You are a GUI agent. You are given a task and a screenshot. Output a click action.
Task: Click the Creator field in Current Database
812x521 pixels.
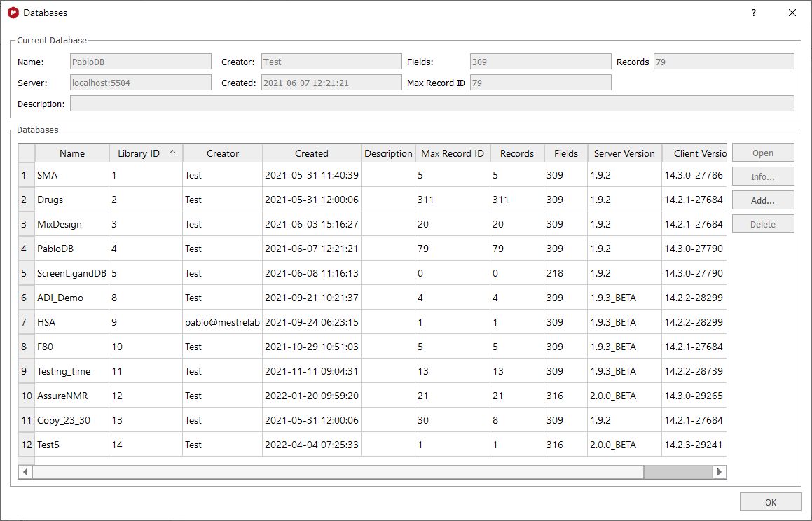click(331, 62)
